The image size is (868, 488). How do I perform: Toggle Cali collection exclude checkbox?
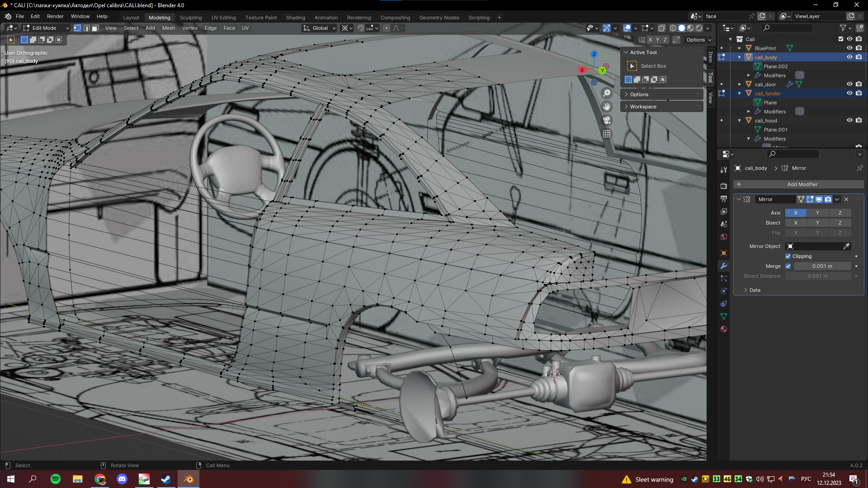click(x=841, y=39)
